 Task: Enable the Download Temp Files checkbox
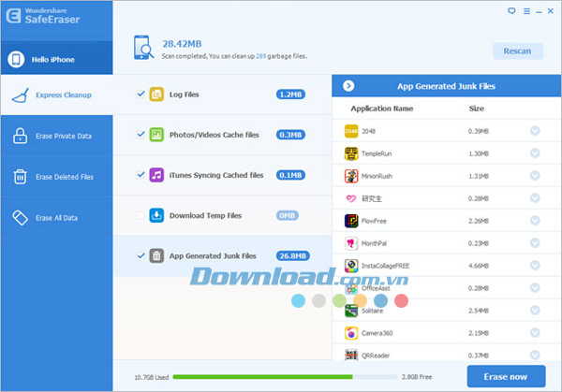(140, 215)
